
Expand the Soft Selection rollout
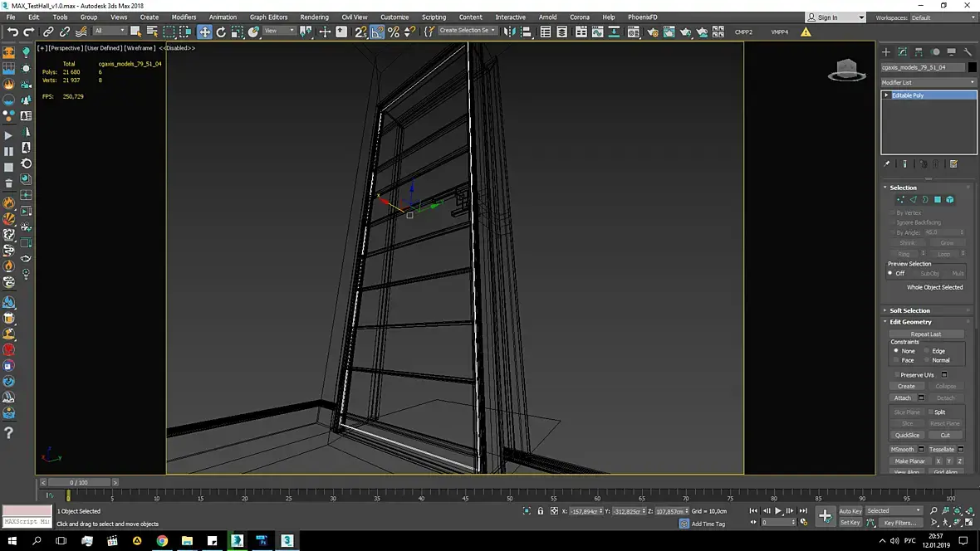click(x=909, y=310)
